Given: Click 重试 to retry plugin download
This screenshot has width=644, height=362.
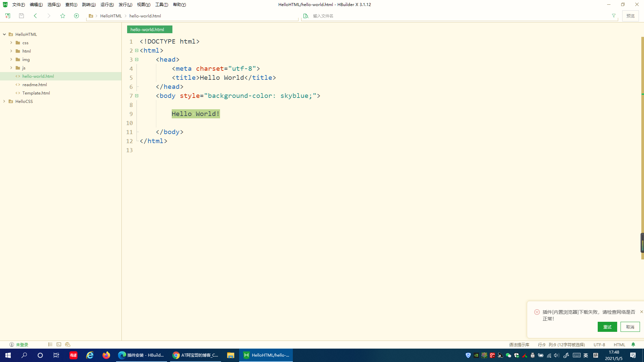Looking at the screenshot, I should [607, 327].
